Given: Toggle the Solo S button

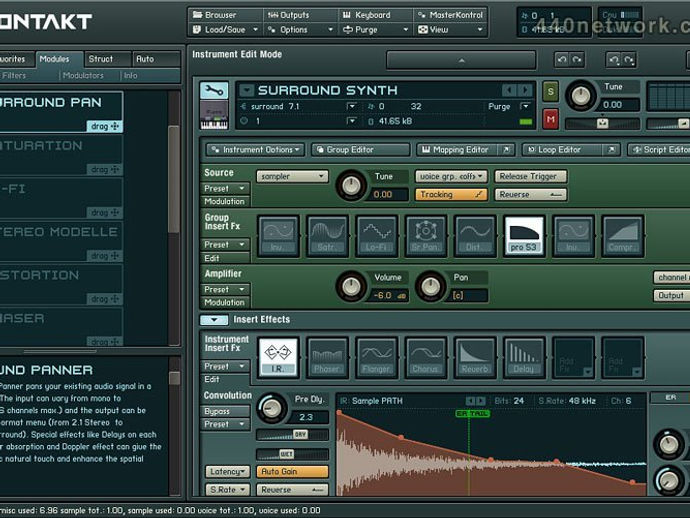Looking at the screenshot, I should 551,92.
